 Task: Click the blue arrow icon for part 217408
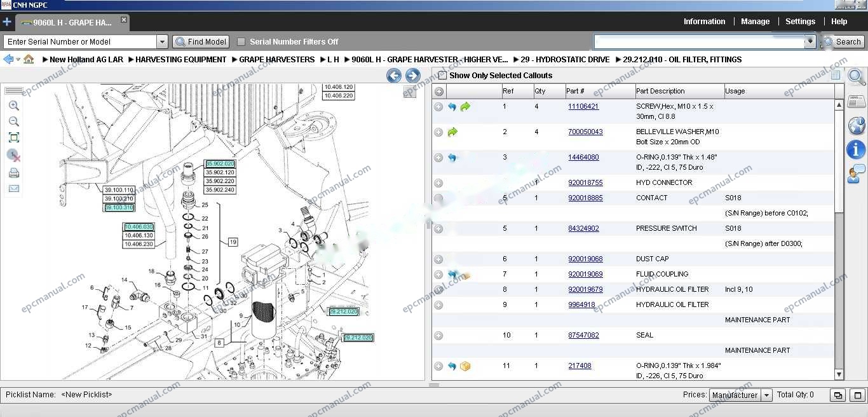click(x=452, y=366)
